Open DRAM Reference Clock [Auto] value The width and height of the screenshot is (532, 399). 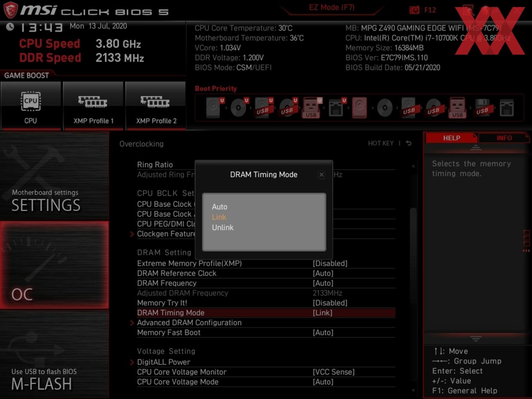click(x=323, y=273)
